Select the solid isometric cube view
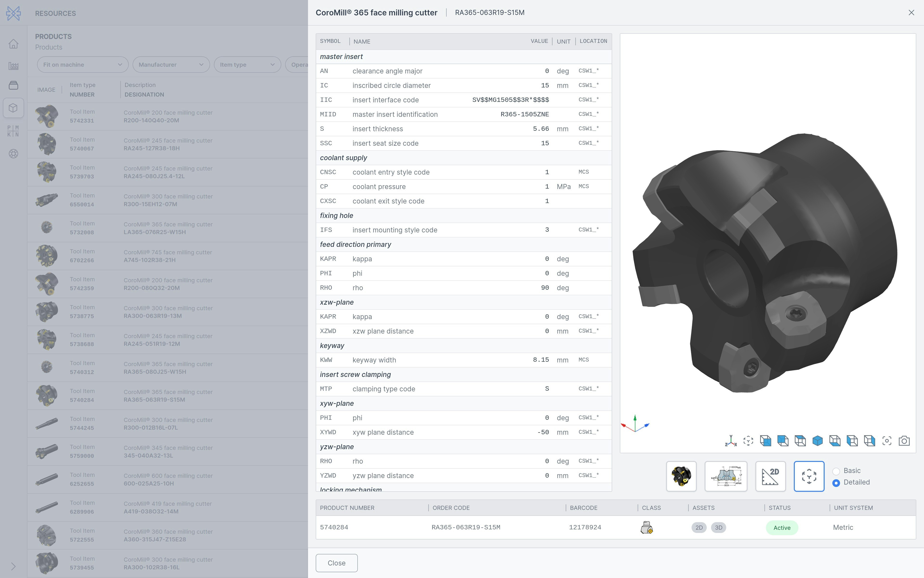The height and width of the screenshot is (578, 924). (817, 441)
